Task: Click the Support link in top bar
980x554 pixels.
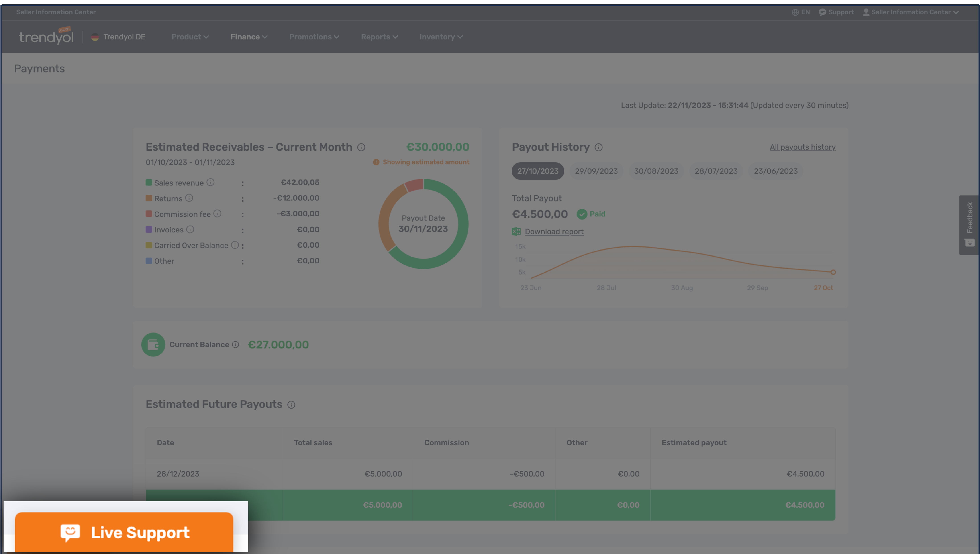Action: [841, 12]
